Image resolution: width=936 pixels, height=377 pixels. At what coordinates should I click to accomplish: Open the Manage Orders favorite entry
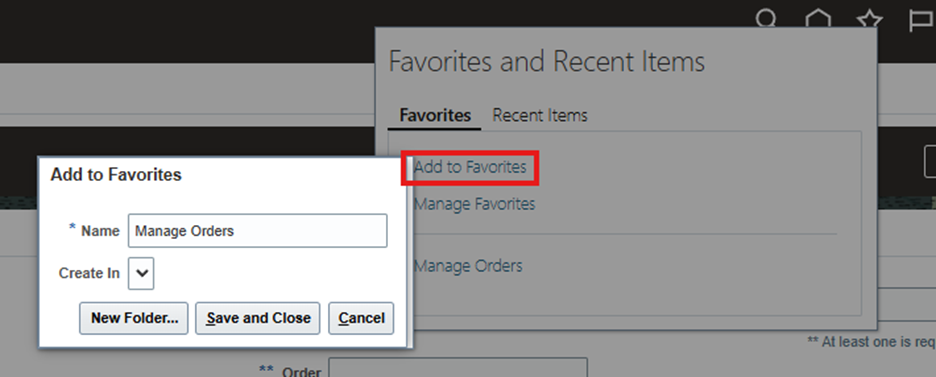pos(468,265)
